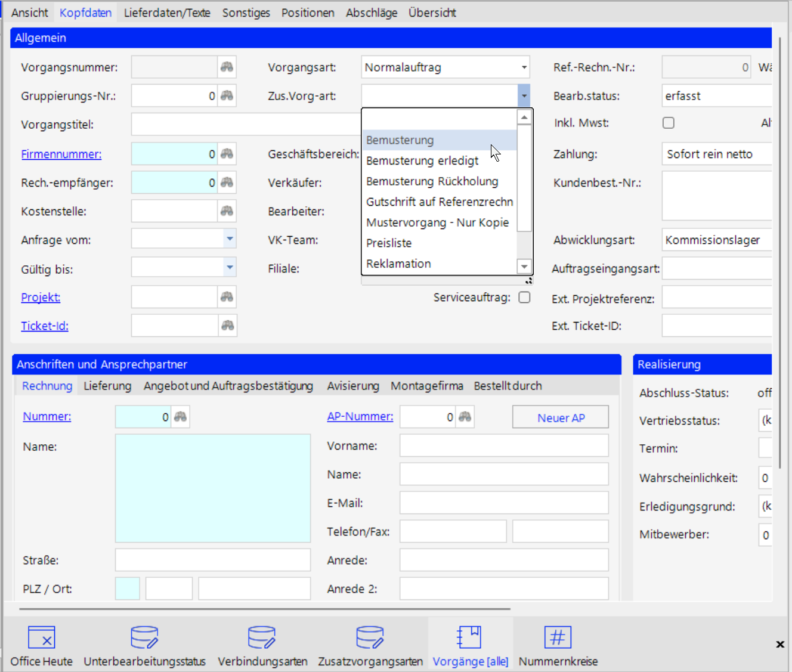Select Reklamation from the dropdown list
This screenshot has height=672, width=792.
(x=398, y=264)
